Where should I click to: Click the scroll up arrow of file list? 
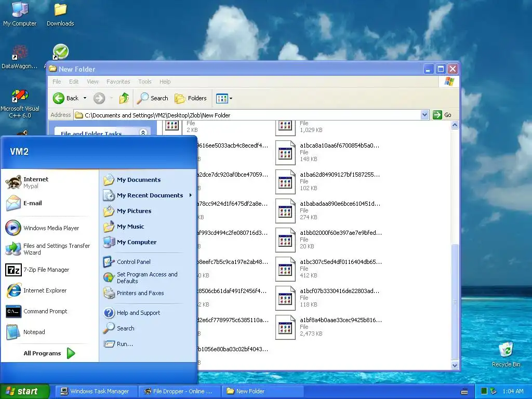tap(455, 125)
